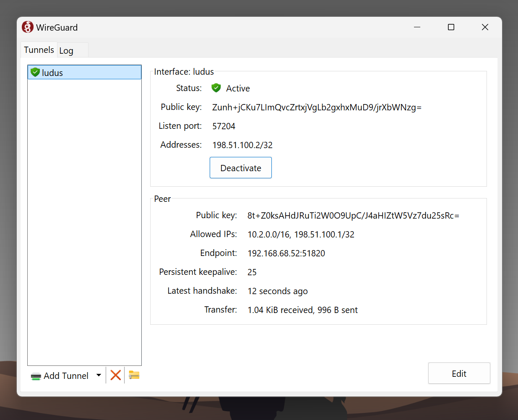Viewport: 518px width, 420px height.
Task: Expand the Add Tunnel dropdown arrow
Action: pos(99,375)
